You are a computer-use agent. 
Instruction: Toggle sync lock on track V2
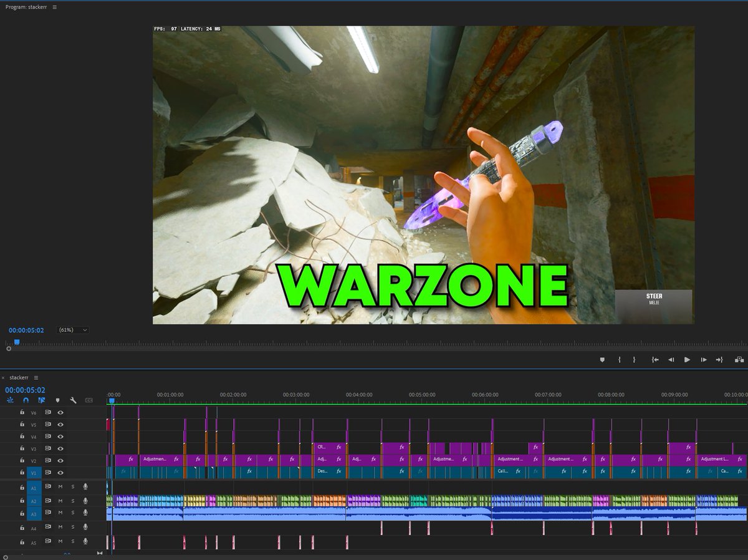pyautogui.click(x=48, y=460)
